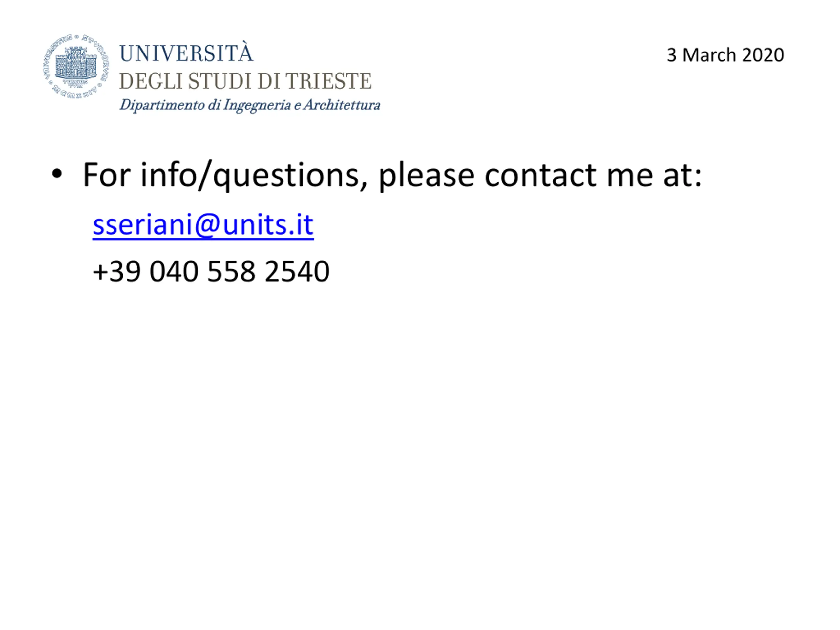The image size is (840, 630).
Task: Click the word "questions" in the bullet
Action: click(x=285, y=176)
